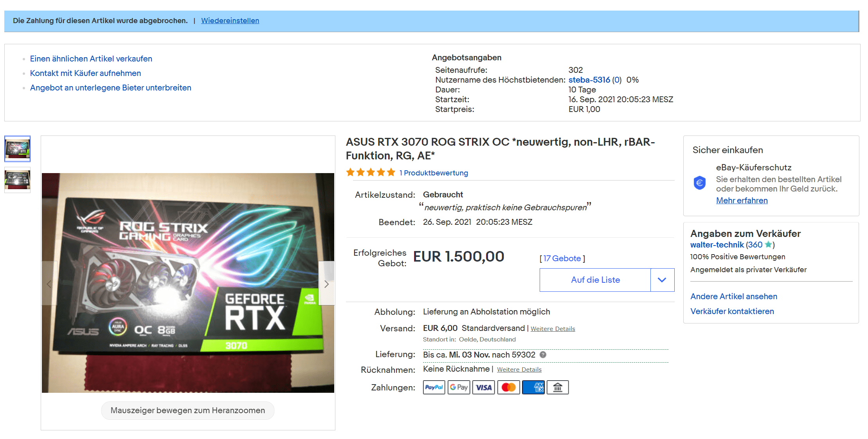Viewport: 868px width, 439px height.
Task: Click the bank transfer icon
Action: tap(558, 387)
